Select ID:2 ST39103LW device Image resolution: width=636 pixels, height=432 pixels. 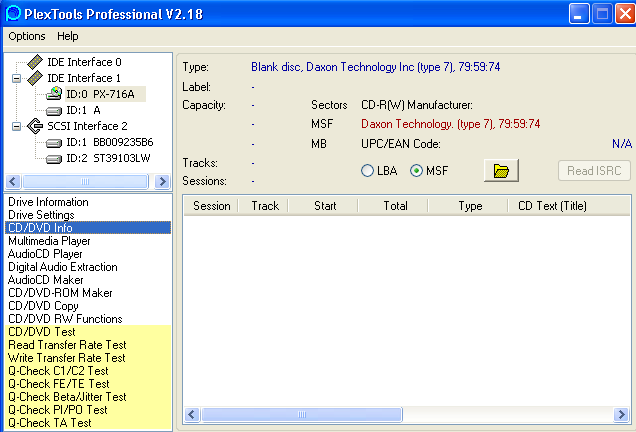click(108, 158)
